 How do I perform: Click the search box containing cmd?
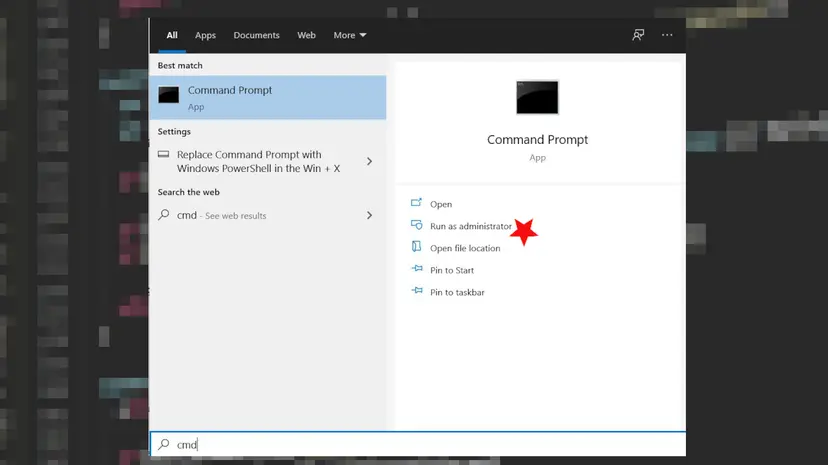[418, 444]
